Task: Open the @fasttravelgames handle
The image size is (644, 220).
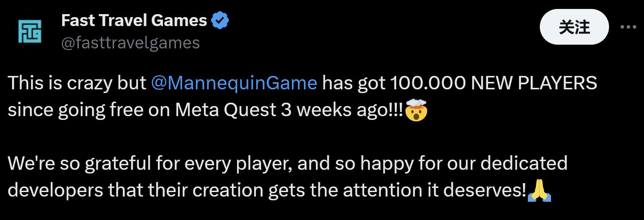Action: 131,43
